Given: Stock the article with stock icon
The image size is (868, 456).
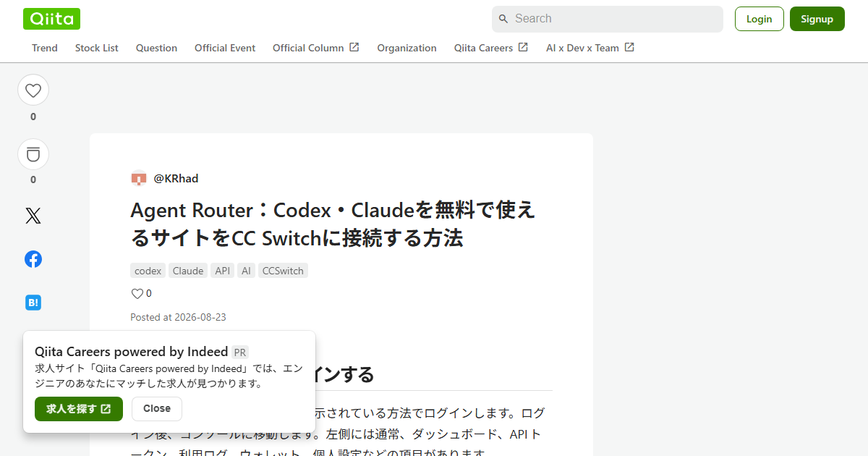Looking at the screenshot, I should point(33,154).
